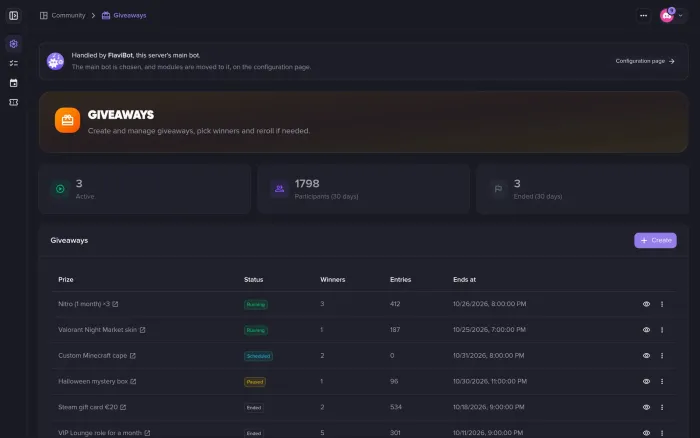Select the Nitro (1 month) prize name
This screenshot has width=700, height=438.
(x=84, y=304)
